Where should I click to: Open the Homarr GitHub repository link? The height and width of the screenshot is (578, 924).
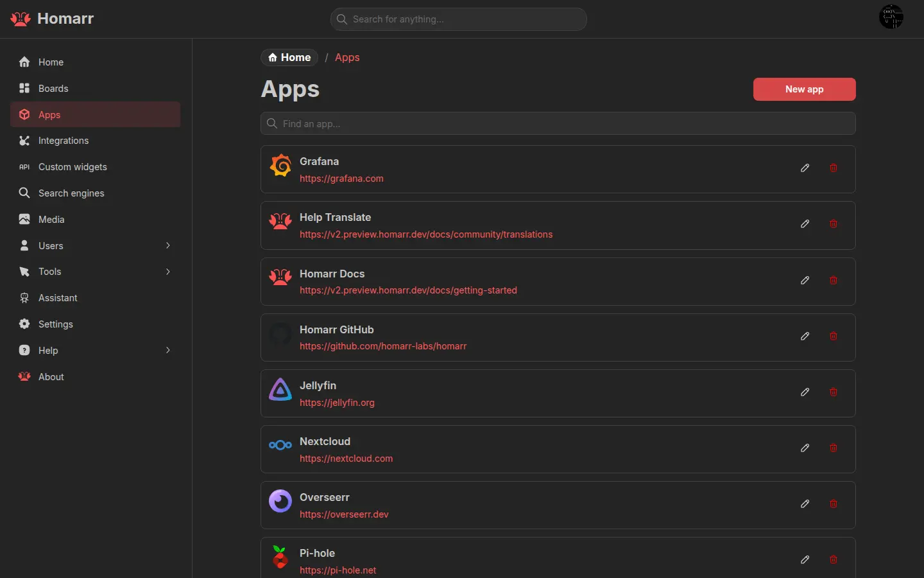(383, 346)
